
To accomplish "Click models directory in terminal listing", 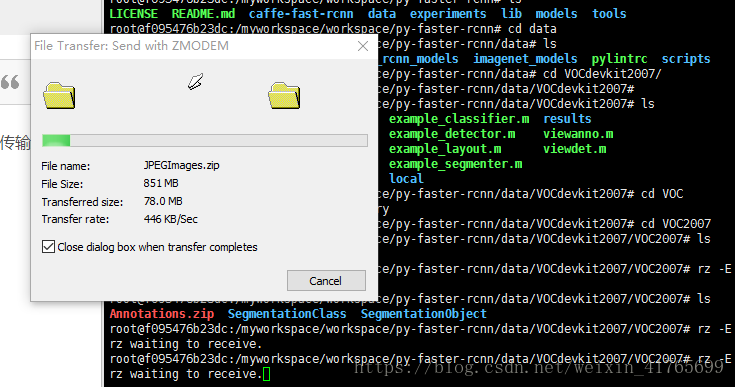I will (x=556, y=14).
